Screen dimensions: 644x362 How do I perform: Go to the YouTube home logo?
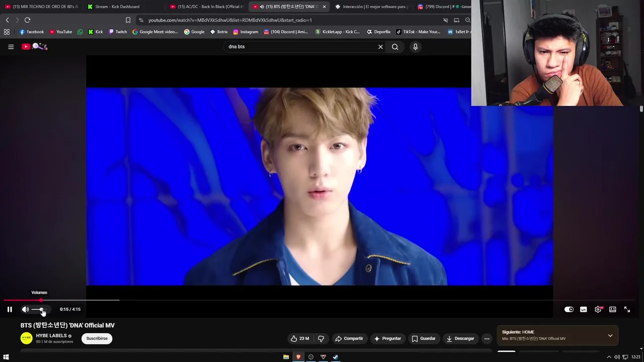pos(34,47)
